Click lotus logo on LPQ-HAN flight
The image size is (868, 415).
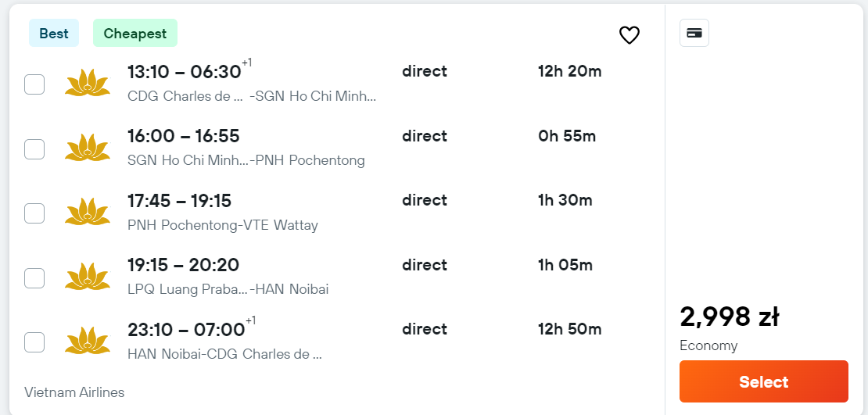(88, 277)
